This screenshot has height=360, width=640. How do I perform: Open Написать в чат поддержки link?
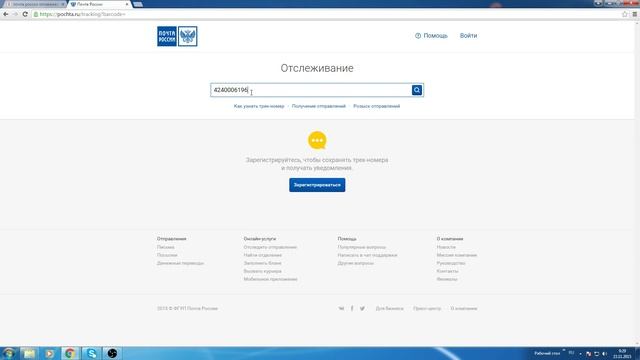[367, 255]
